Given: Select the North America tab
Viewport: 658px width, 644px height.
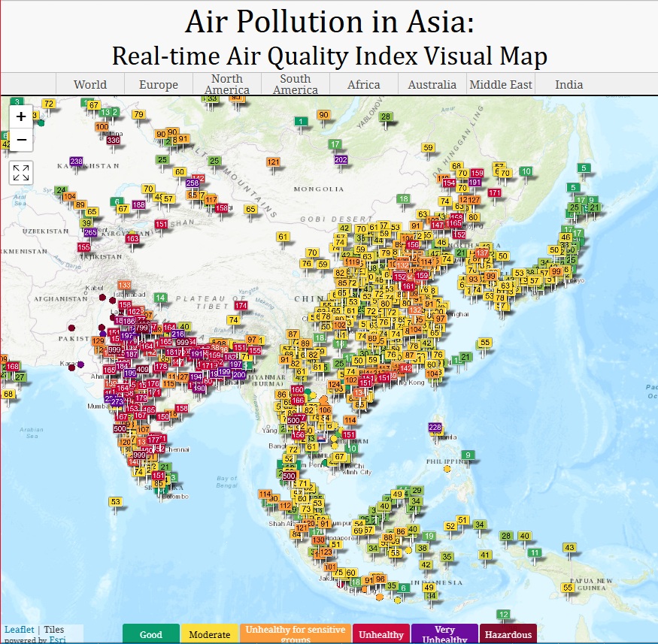Looking at the screenshot, I should pyautogui.click(x=227, y=84).
